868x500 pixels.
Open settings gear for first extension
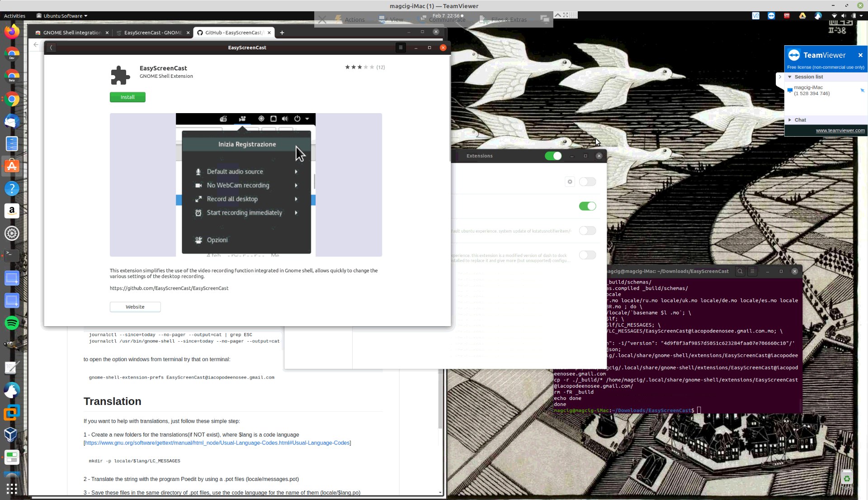570,182
